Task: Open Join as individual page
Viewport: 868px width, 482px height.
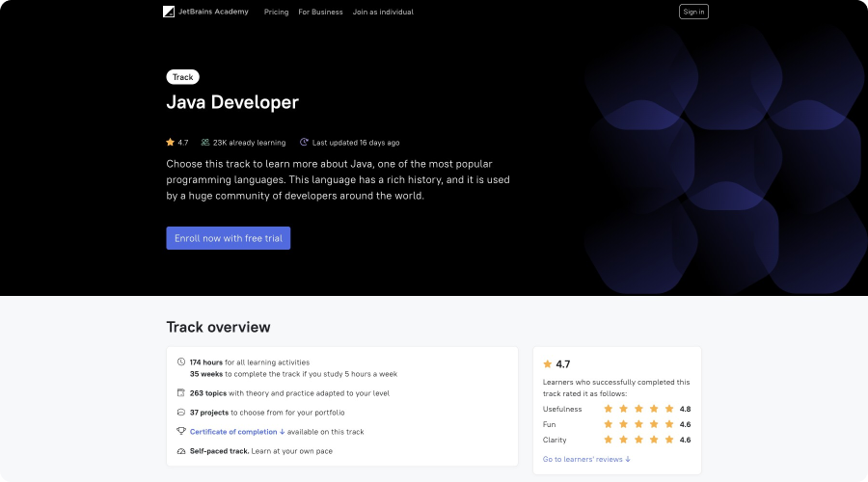Action: [x=383, y=12]
